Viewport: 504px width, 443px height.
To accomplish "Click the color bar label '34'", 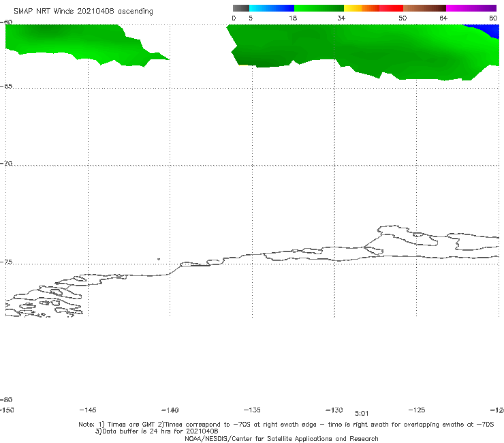I will (x=341, y=18).
